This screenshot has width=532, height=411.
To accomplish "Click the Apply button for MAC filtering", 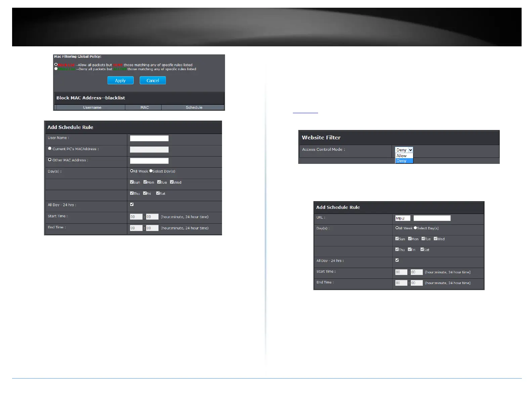I will pyautogui.click(x=120, y=81).
